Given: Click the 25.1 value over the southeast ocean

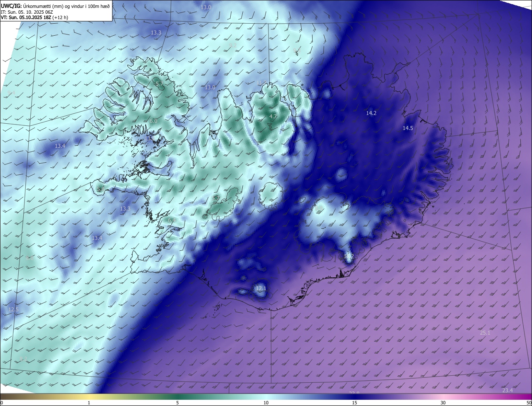Looking at the screenshot, I should [x=485, y=333].
